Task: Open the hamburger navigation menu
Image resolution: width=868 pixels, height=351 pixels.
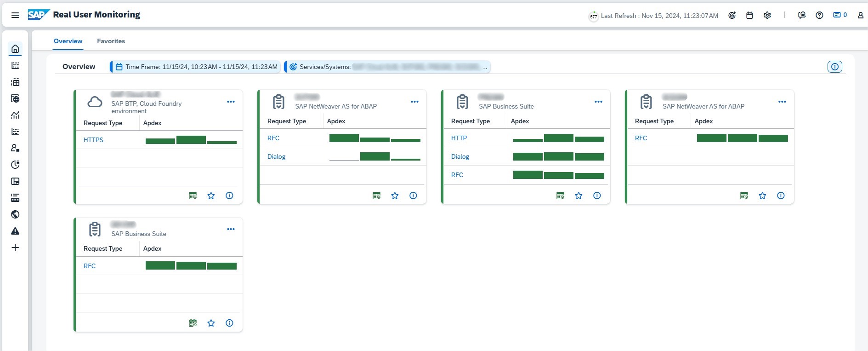Action: (15, 15)
